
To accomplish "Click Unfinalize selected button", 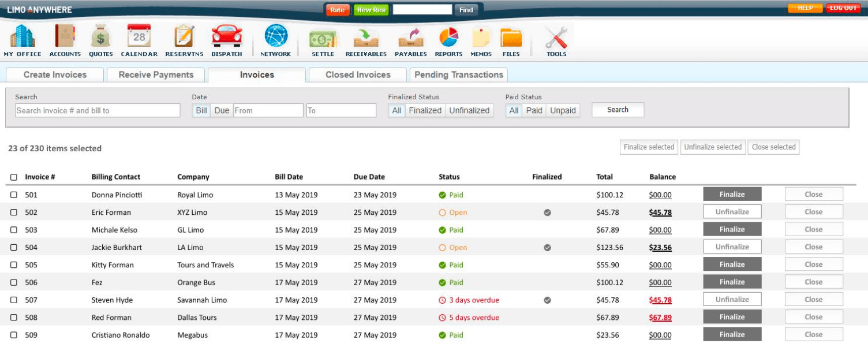I will coord(713,147).
